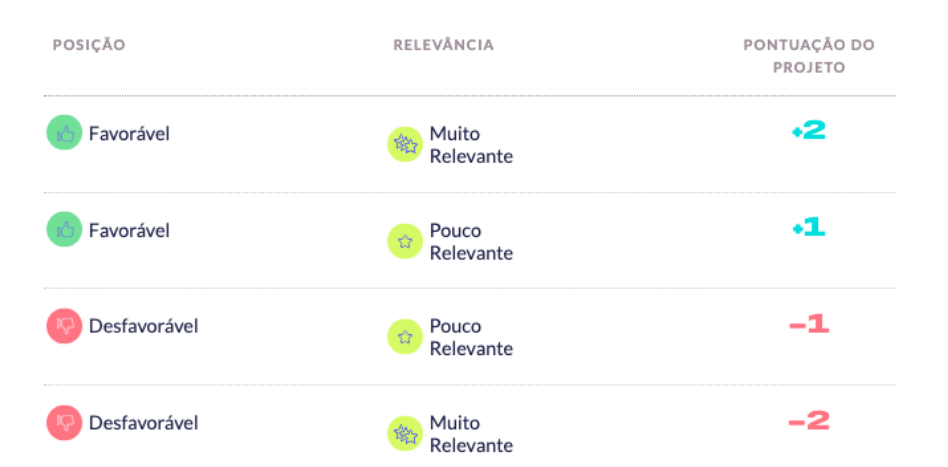This screenshot has width=948, height=467.
Task: Click Pouco Relevante text in the +1 row
Action: (x=471, y=241)
